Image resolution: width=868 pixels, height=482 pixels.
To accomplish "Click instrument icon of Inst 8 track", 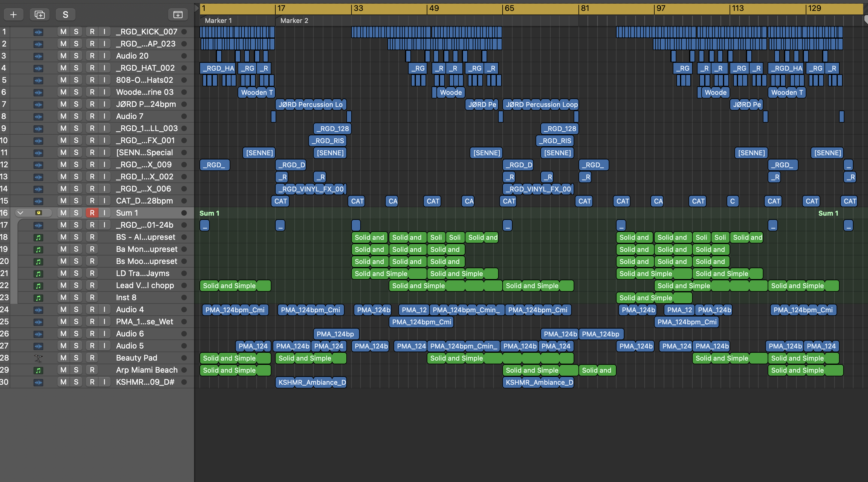I will [38, 298].
